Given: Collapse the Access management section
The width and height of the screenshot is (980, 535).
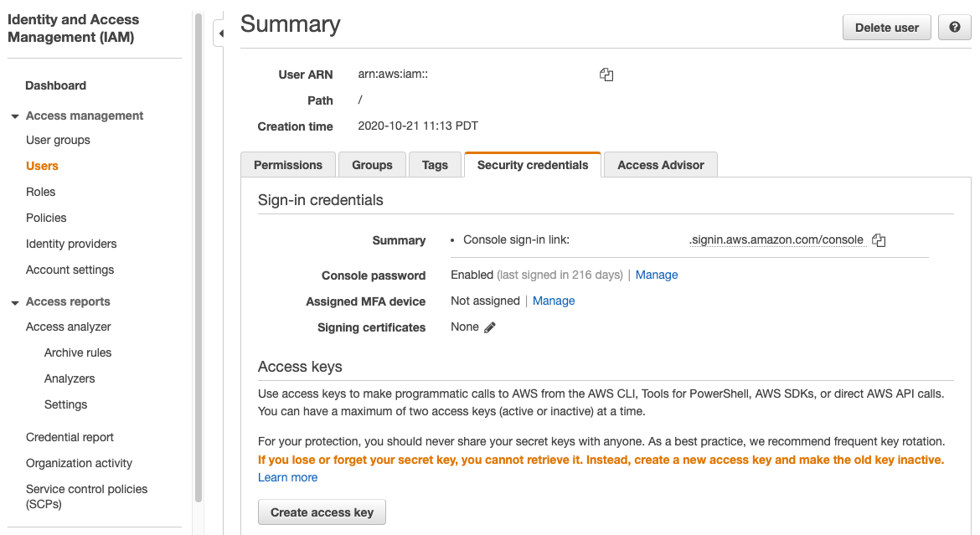Looking at the screenshot, I should pos(15,116).
